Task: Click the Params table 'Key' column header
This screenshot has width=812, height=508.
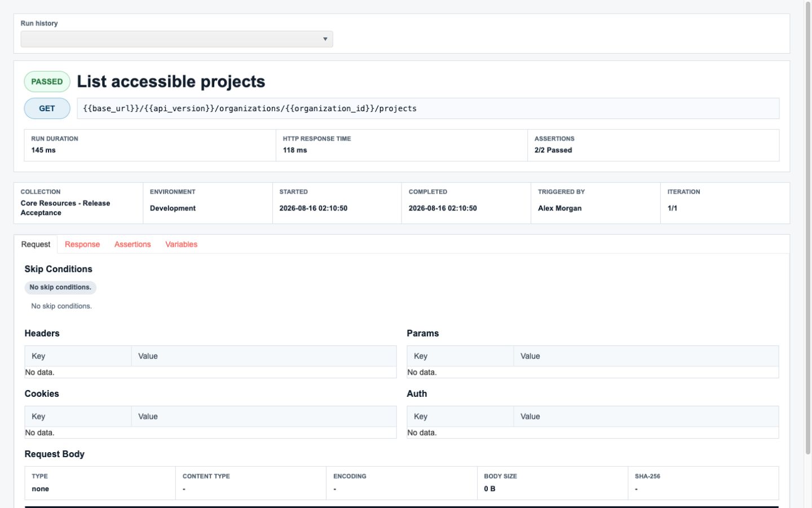Action: coord(460,356)
